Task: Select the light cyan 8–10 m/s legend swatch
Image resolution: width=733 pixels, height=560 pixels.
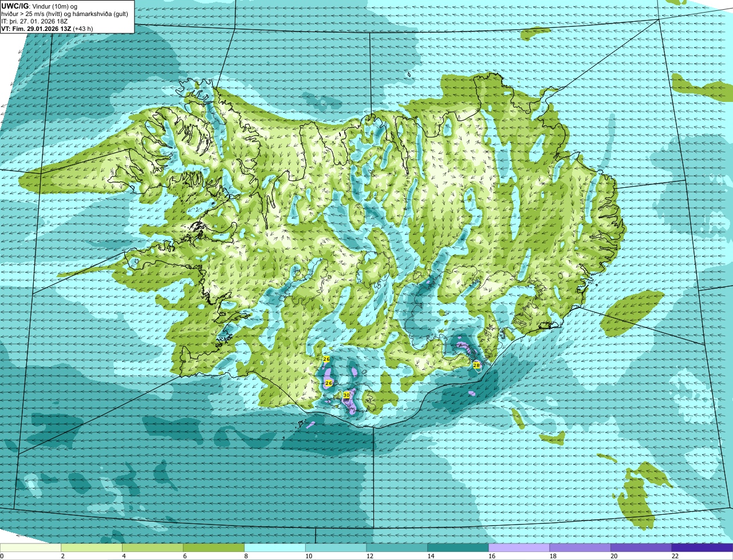Action: (275, 548)
